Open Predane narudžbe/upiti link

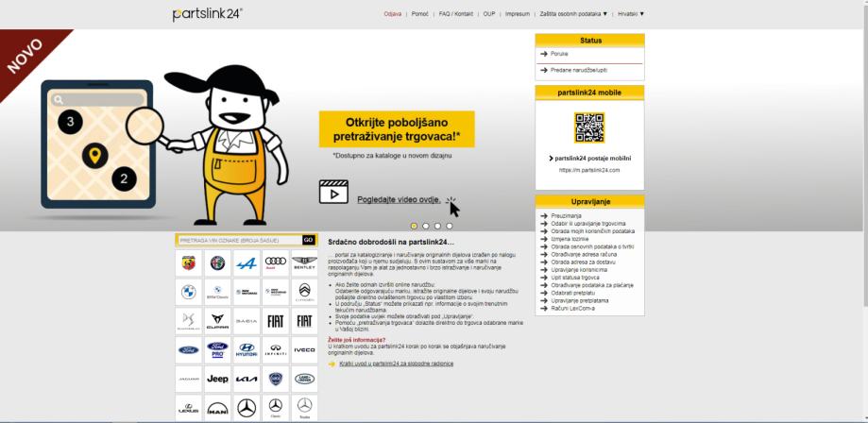(578, 70)
